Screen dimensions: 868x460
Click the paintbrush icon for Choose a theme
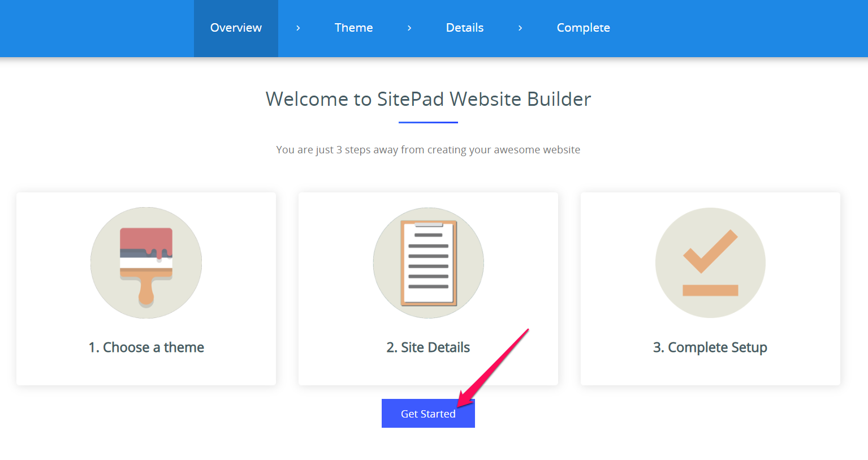pyautogui.click(x=146, y=263)
